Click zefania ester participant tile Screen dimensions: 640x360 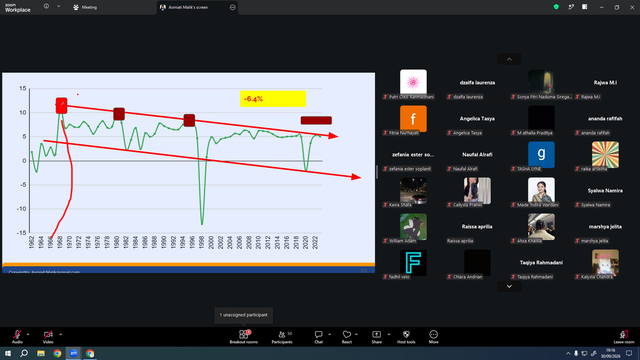coord(413,156)
